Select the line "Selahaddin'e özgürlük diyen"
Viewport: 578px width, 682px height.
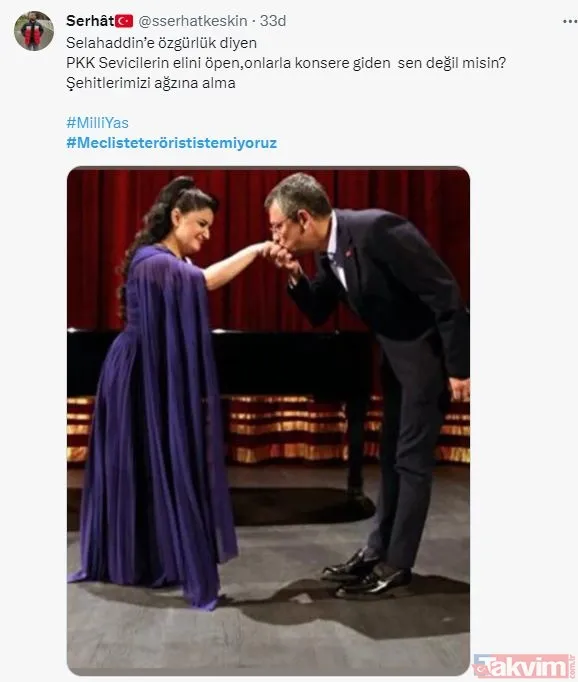pos(161,43)
